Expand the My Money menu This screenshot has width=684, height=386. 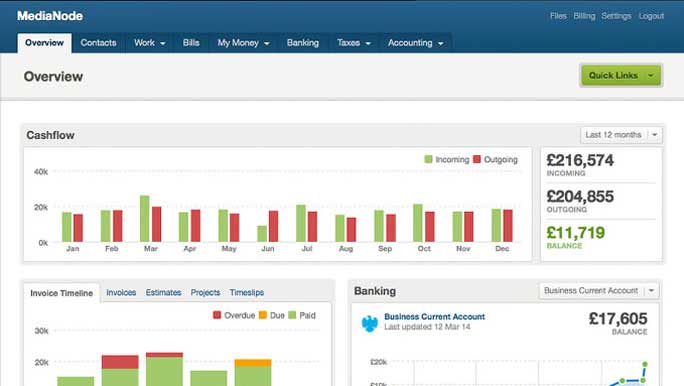click(243, 43)
